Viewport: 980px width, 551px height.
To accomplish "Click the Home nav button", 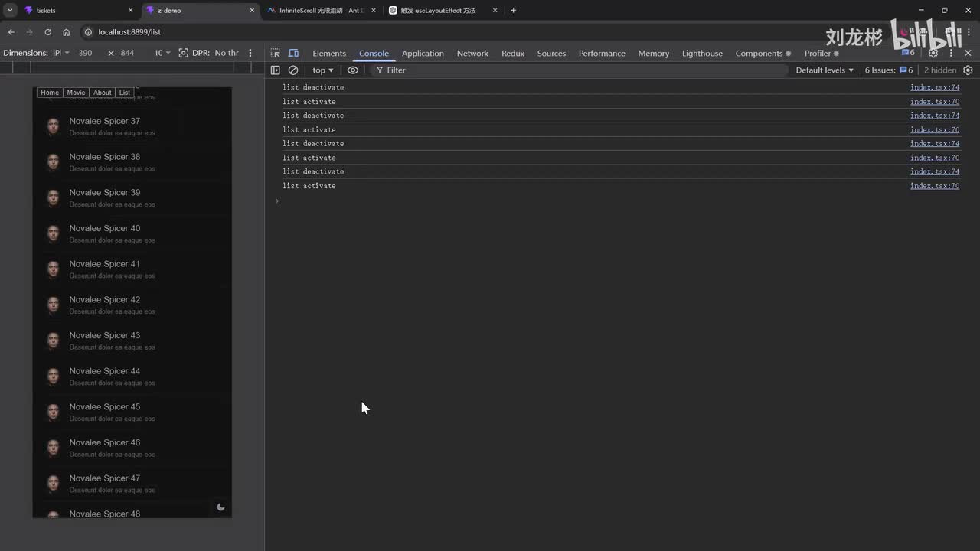I will coord(50,93).
